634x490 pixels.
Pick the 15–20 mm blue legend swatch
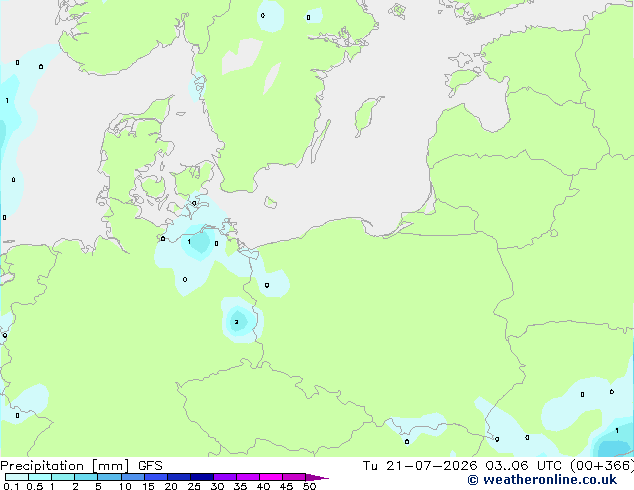click(x=156, y=477)
